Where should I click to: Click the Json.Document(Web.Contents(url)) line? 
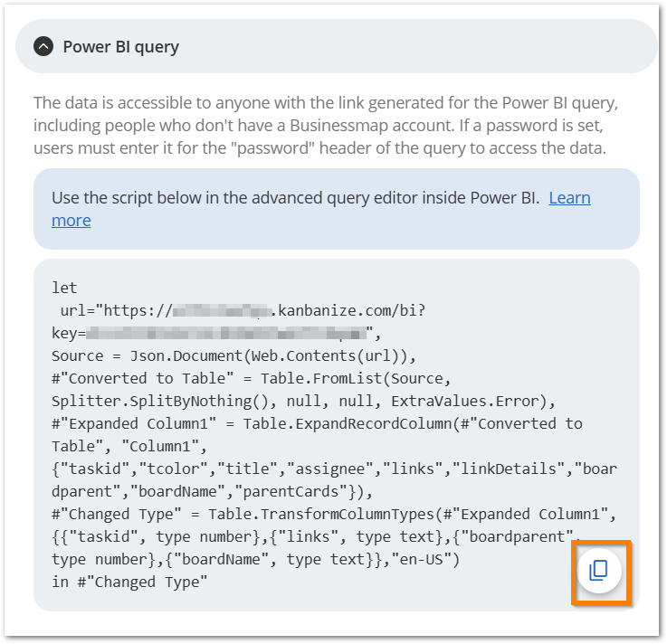point(233,355)
